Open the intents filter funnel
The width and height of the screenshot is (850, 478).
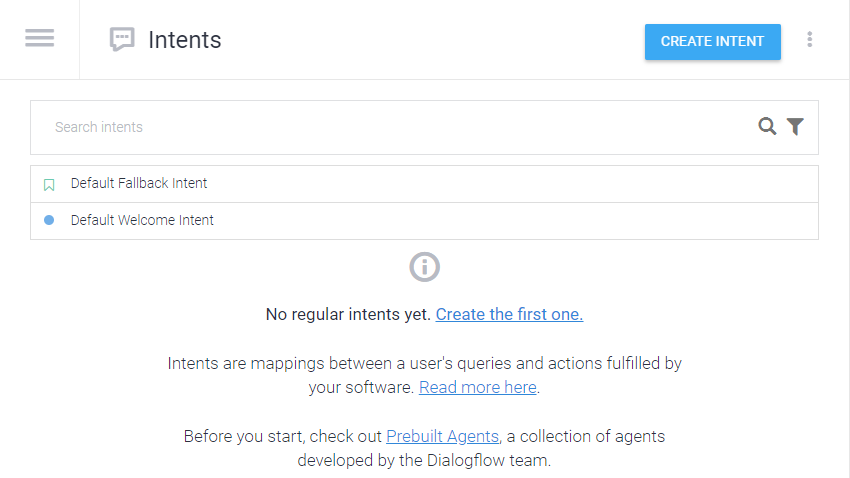[795, 126]
